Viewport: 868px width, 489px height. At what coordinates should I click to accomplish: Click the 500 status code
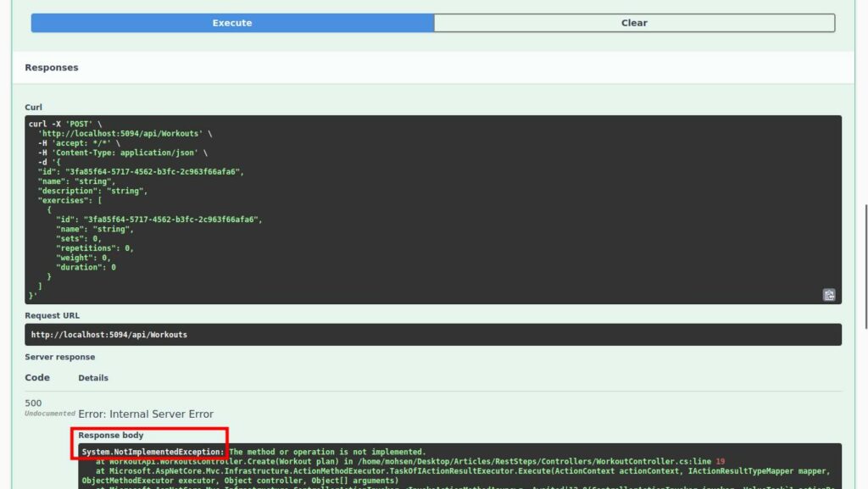[33, 403]
